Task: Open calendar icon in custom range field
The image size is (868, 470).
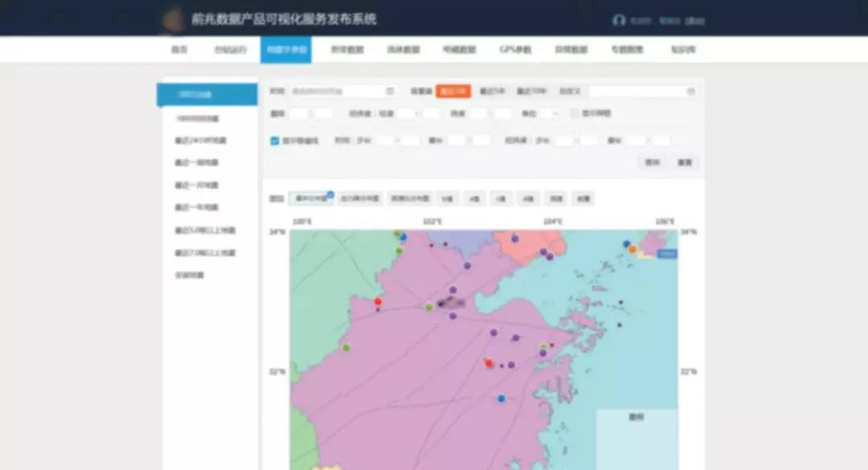Action: tap(690, 92)
